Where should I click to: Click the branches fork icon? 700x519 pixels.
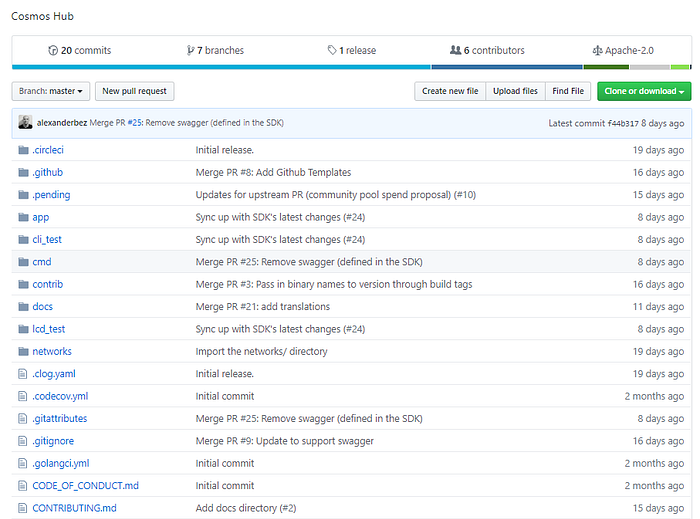point(191,50)
